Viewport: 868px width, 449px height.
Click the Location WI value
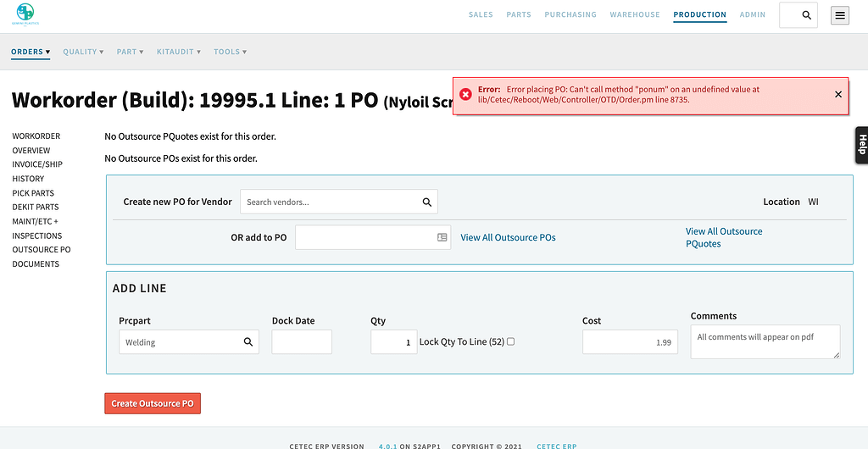813,202
